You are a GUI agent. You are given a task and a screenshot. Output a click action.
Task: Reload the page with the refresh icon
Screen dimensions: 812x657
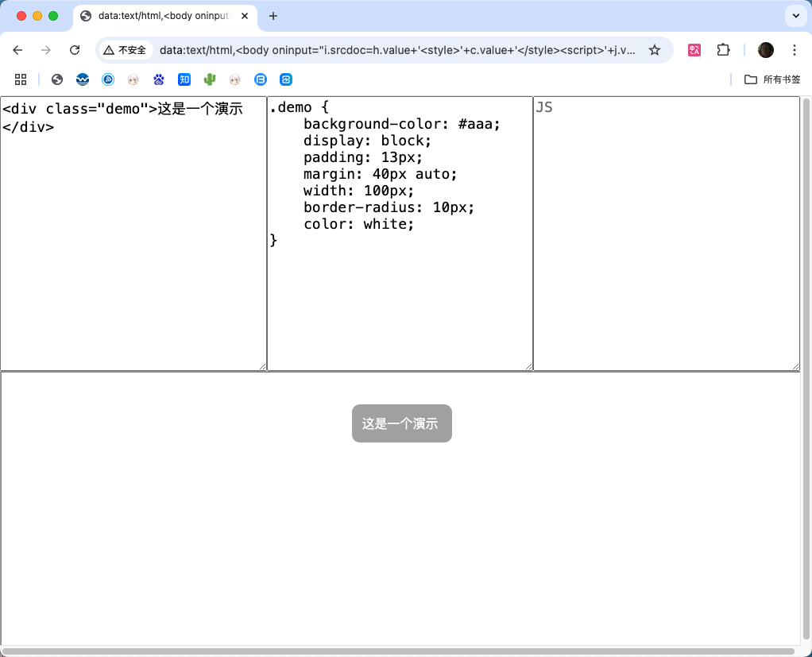[75, 49]
